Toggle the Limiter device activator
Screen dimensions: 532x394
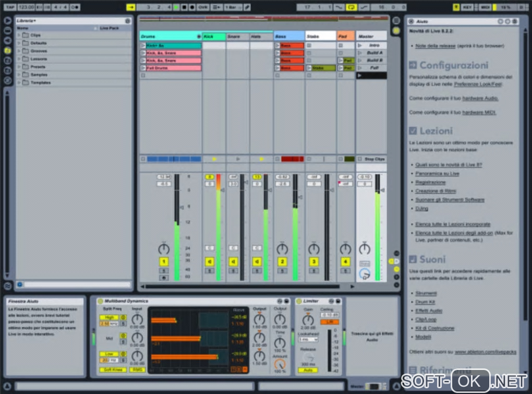[299, 301]
